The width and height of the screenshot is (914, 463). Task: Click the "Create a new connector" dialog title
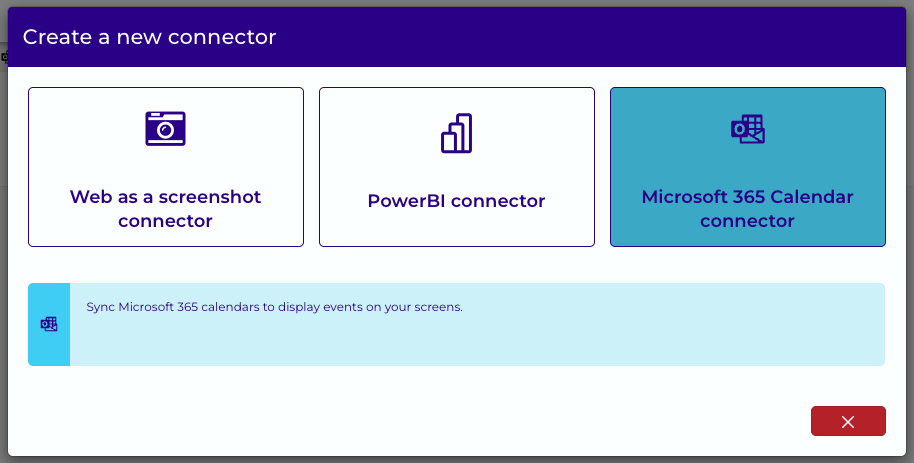pos(149,37)
